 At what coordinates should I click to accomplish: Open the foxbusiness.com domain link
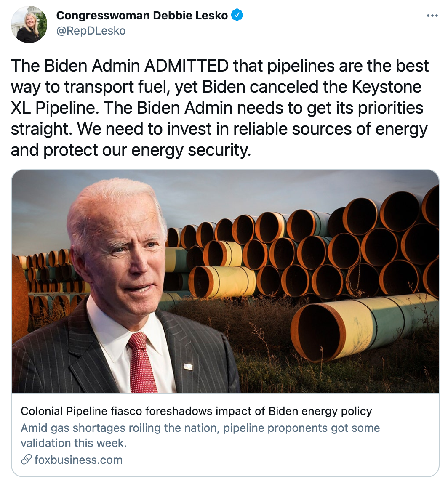tap(78, 460)
